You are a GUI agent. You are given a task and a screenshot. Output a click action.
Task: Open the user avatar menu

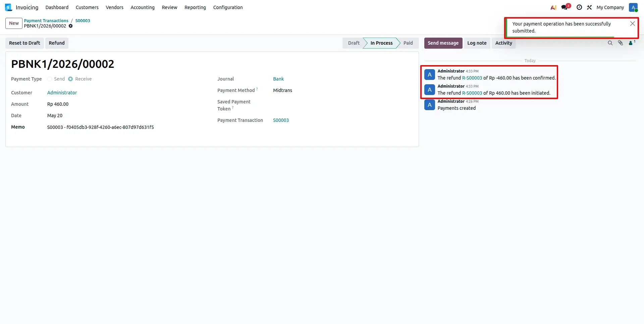633,7
